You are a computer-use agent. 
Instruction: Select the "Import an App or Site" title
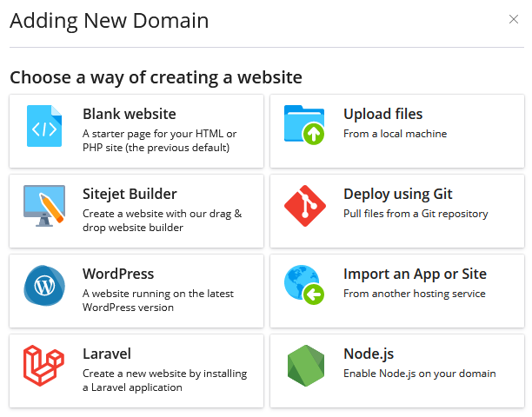pyautogui.click(x=415, y=274)
